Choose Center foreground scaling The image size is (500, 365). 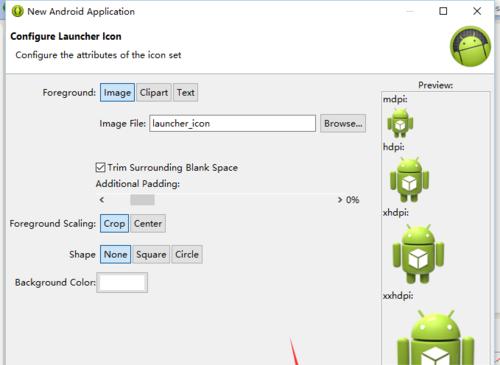coord(148,223)
